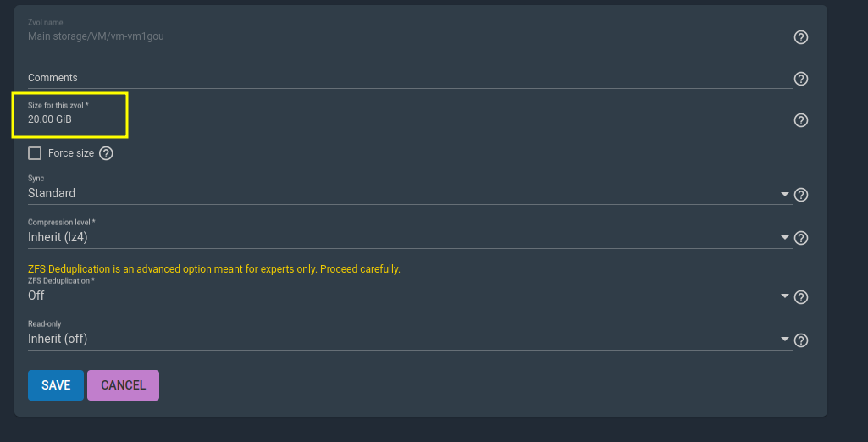Open help for Zvol name field
This screenshot has height=442, width=868.
point(801,37)
